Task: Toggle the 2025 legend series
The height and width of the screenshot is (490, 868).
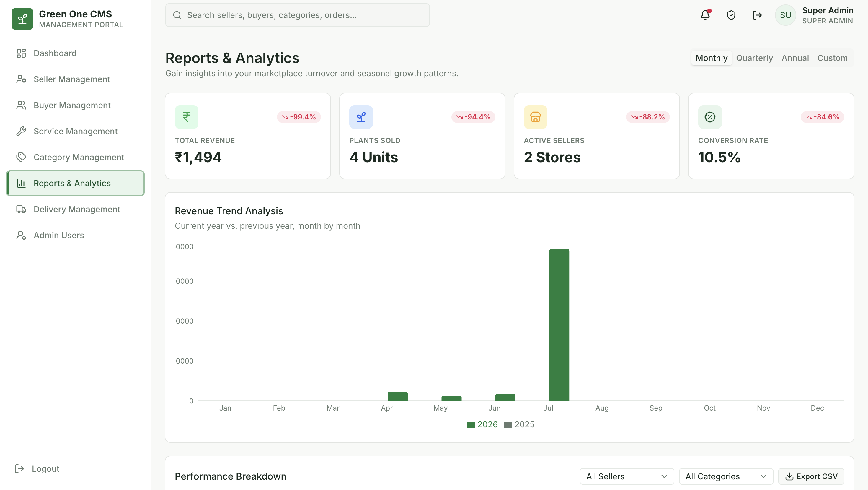Action: [x=519, y=425]
